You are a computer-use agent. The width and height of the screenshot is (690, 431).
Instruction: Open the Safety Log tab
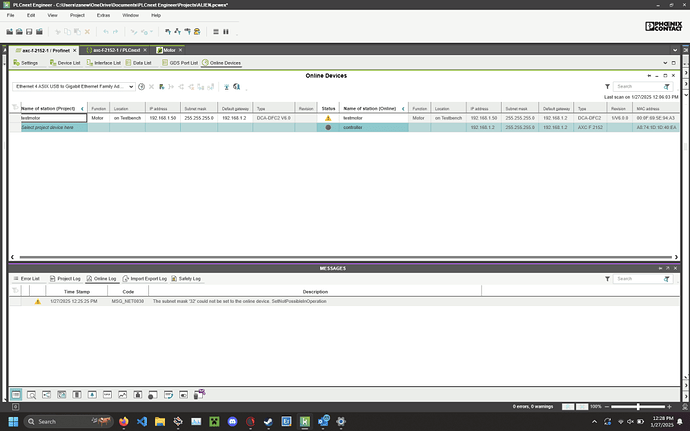188,278
